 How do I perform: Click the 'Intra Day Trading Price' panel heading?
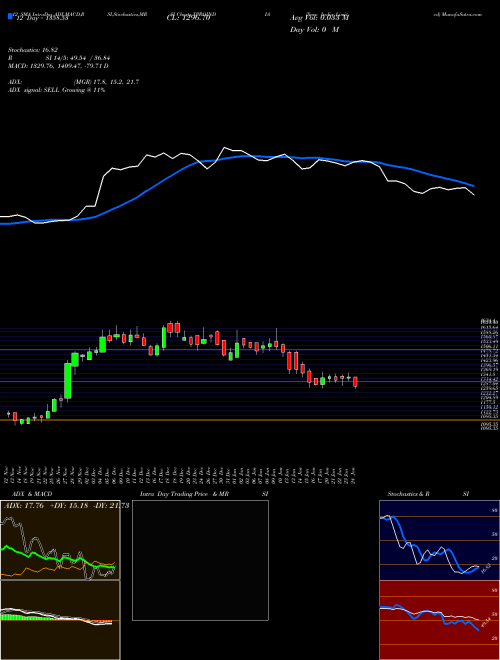[x=174, y=494]
